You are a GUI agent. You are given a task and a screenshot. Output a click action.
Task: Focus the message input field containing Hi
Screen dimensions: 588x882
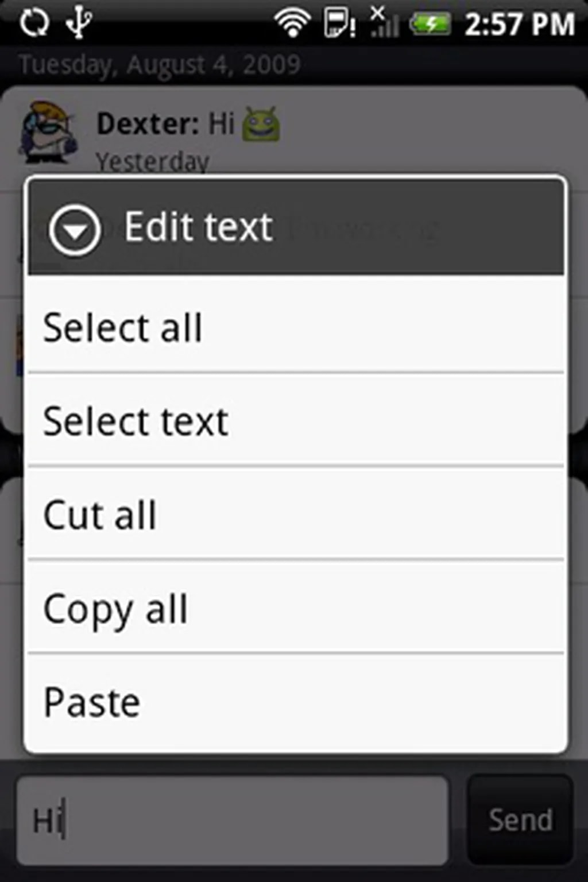pos(232,820)
